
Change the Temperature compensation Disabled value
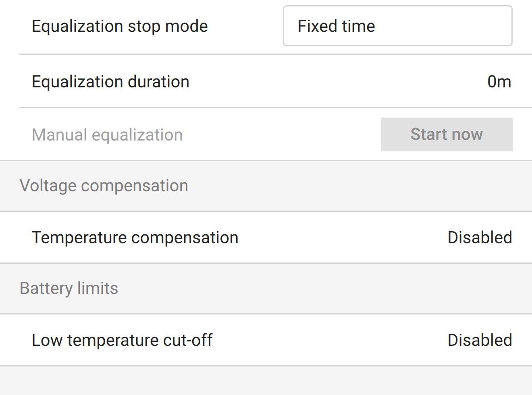point(480,238)
